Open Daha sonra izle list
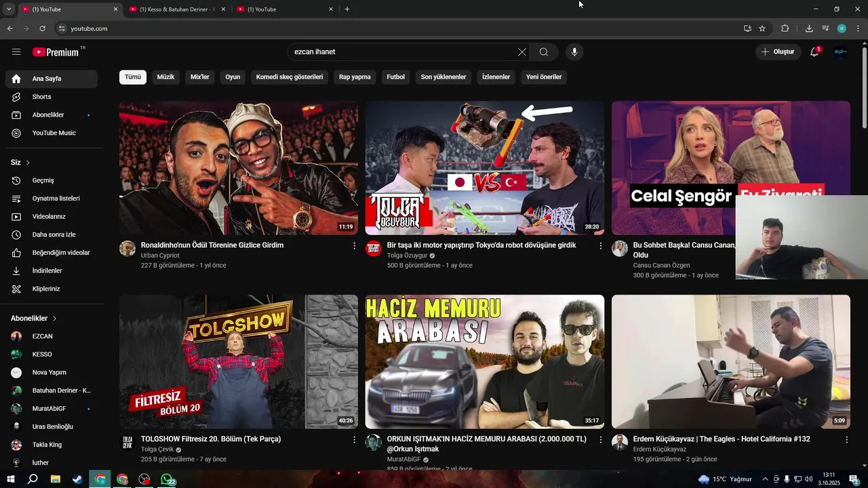 [52, 235]
